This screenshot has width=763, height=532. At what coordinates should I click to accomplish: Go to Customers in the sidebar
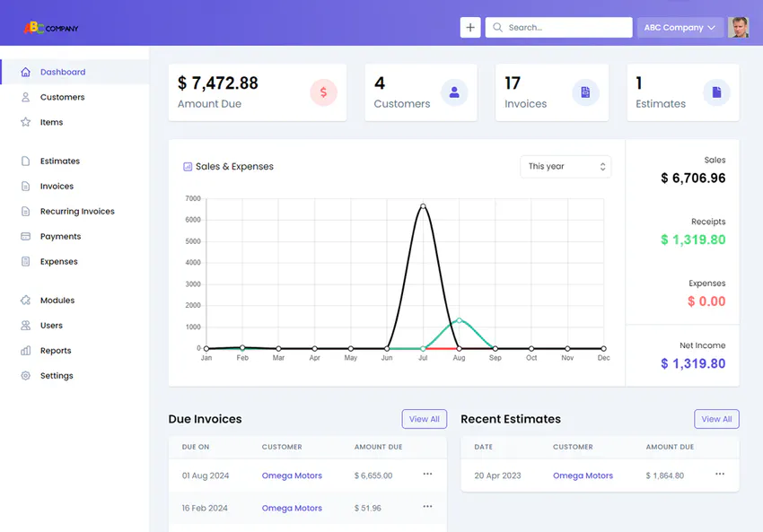click(x=62, y=97)
